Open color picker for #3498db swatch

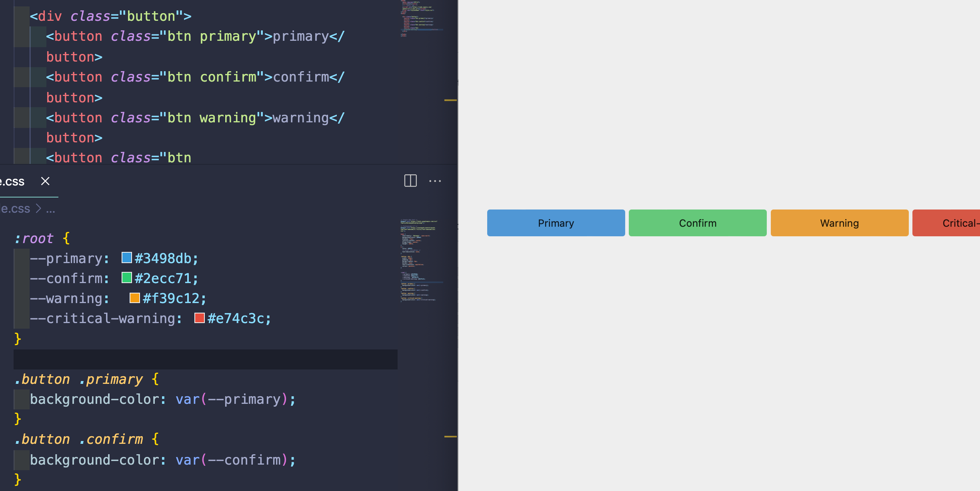coord(127,258)
